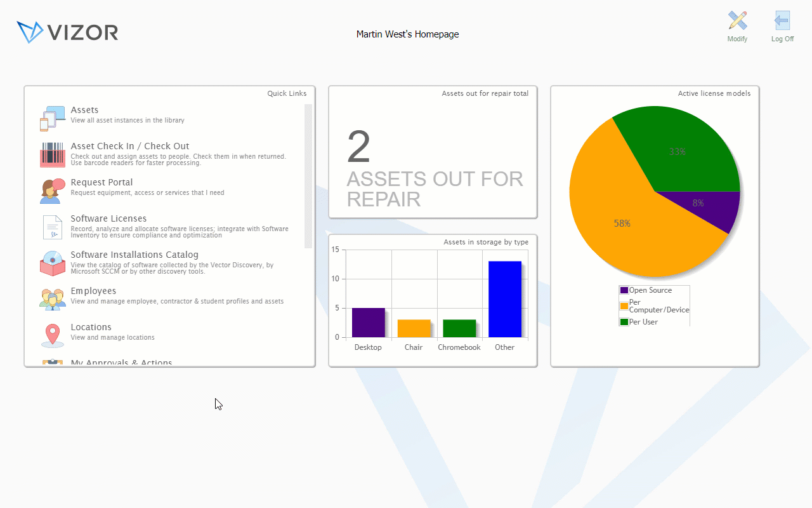Viewport: 812px width, 508px height.
Task: Click the blue Other bar
Action: [x=505, y=299]
